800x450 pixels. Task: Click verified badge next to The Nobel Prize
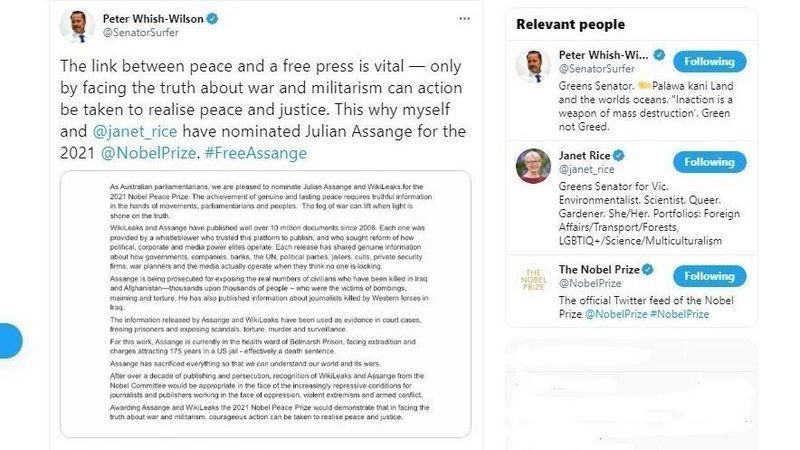[647, 269]
